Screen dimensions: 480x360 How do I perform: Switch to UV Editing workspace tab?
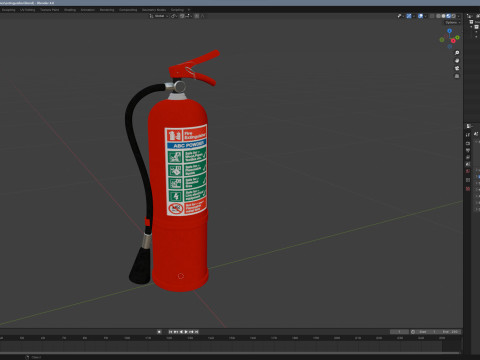coord(27,10)
